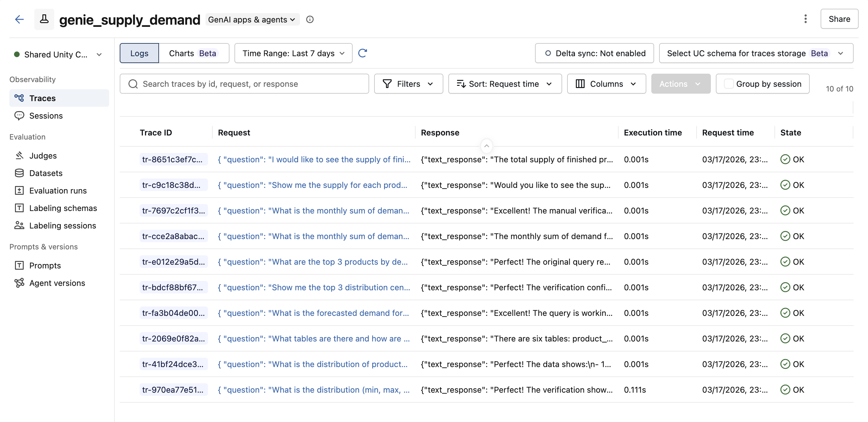
Task: Open Sessions from the sidebar
Action: tap(46, 116)
